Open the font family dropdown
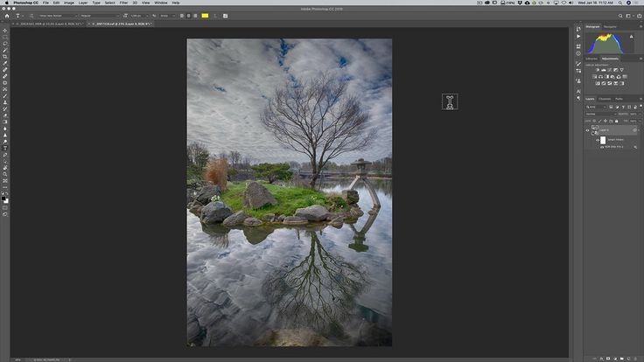The height and width of the screenshot is (362, 644). coord(57,16)
